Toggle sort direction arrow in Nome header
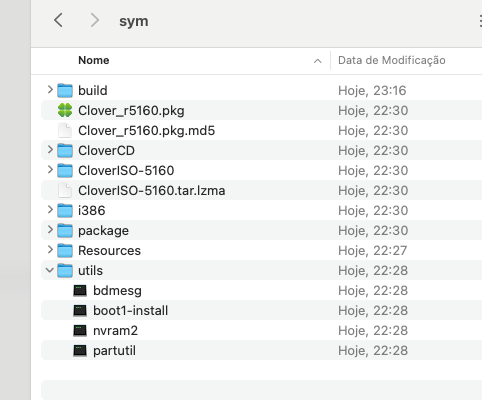 (318, 61)
